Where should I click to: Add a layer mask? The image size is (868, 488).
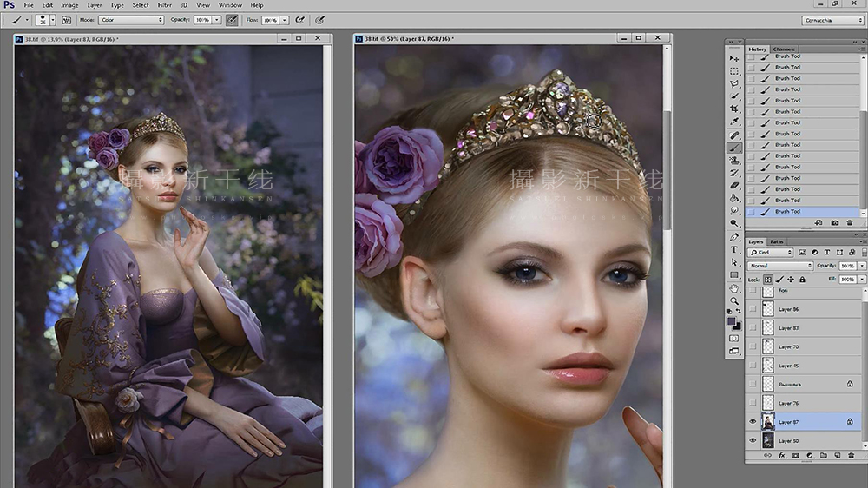(796, 455)
